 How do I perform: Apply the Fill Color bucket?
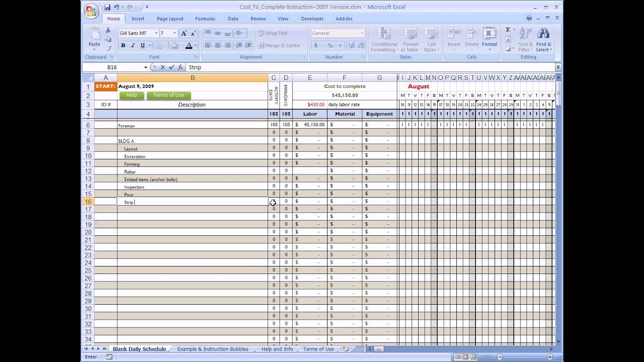tap(174, 45)
